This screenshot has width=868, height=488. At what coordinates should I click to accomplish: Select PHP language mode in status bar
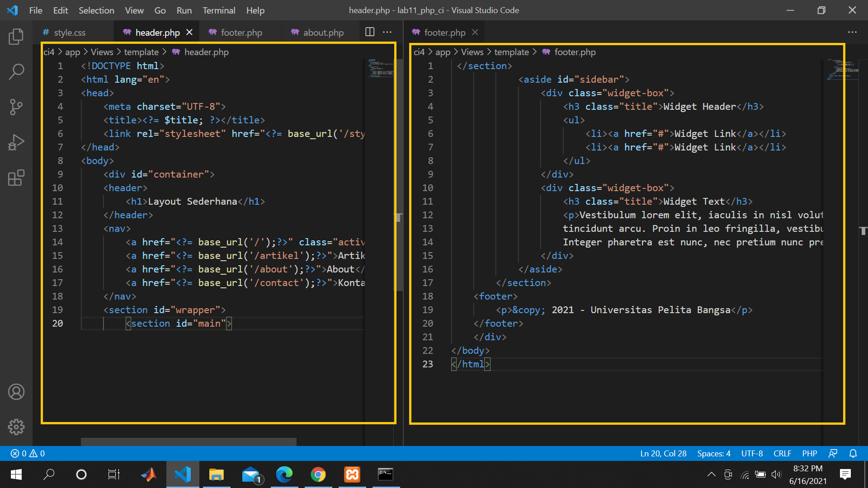tap(809, 453)
